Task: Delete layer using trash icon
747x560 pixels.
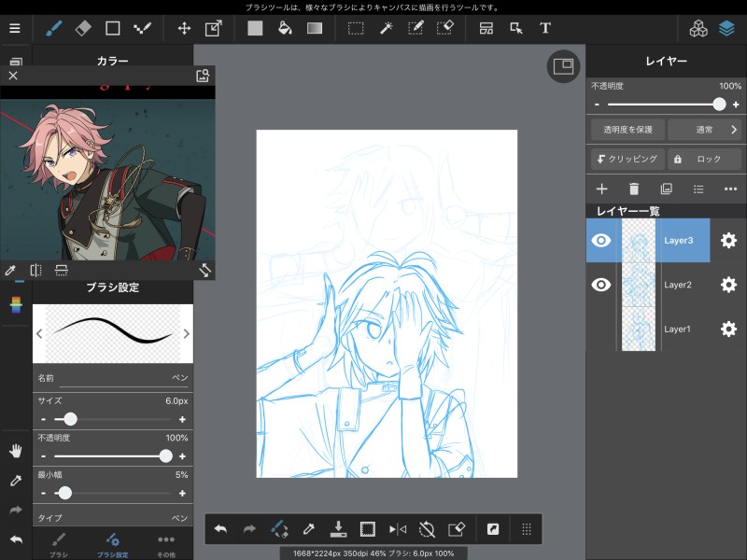Action: coord(634,189)
